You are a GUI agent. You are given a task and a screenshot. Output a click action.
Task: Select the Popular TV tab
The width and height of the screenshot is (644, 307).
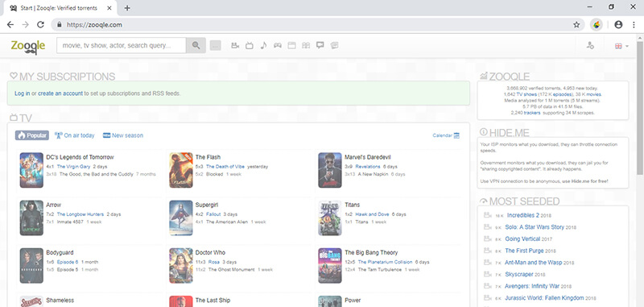(x=32, y=135)
